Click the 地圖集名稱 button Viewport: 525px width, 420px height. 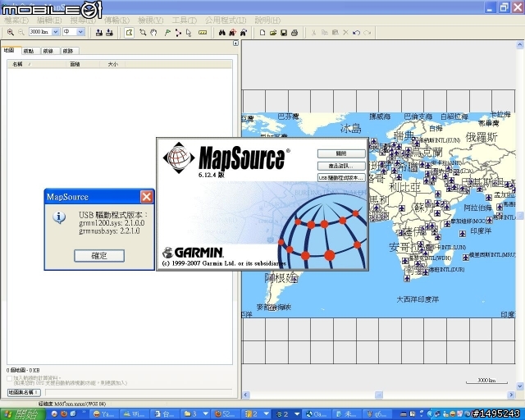pos(24,392)
